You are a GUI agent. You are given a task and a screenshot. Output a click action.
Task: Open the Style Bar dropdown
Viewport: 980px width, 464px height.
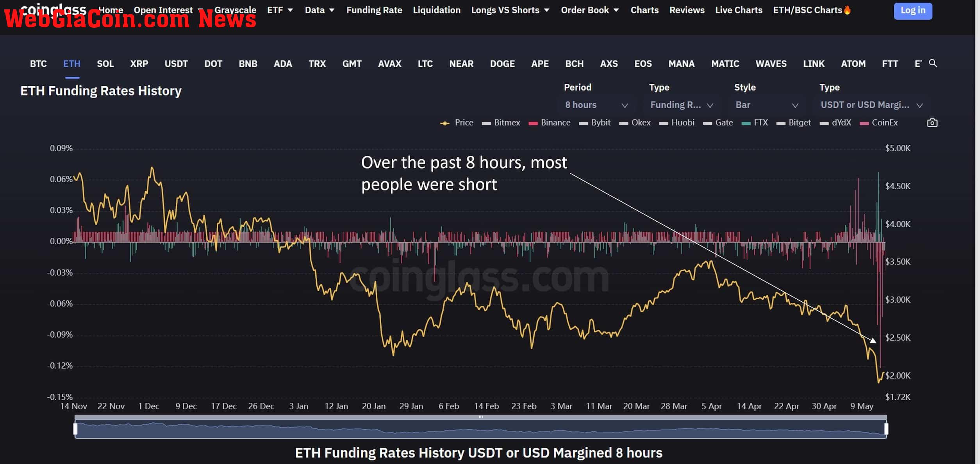(766, 105)
